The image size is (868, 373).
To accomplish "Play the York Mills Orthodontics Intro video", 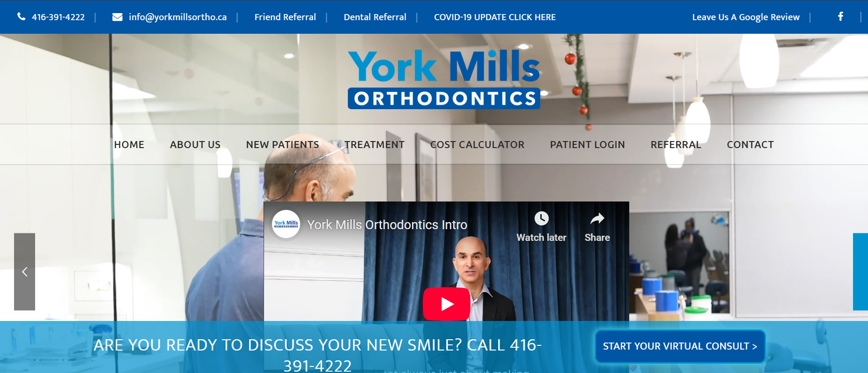I will (447, 304).
